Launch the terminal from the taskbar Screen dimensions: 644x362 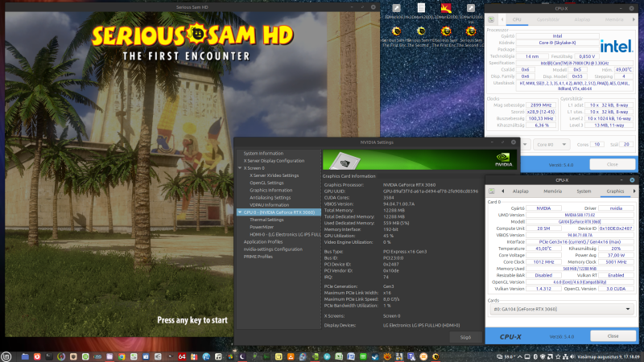tap(49, 356)
